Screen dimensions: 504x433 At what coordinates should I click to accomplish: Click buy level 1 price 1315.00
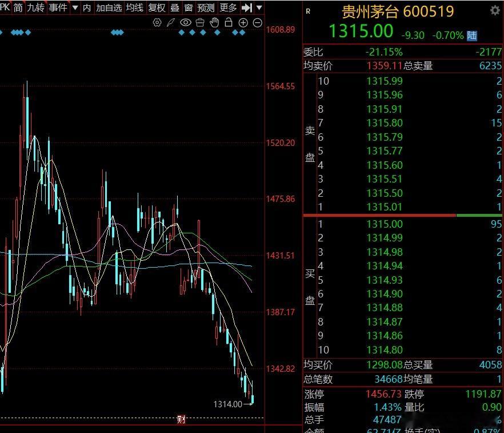coord(385,224)
